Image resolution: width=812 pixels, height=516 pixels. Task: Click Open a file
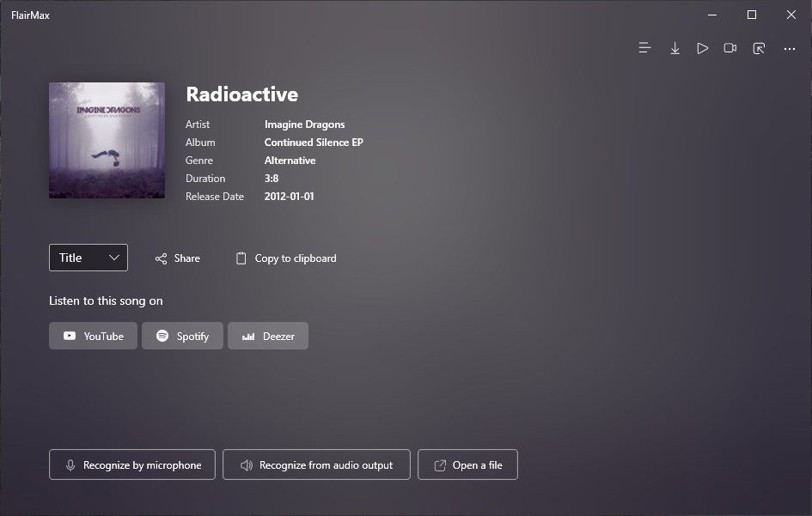(467, 464)
